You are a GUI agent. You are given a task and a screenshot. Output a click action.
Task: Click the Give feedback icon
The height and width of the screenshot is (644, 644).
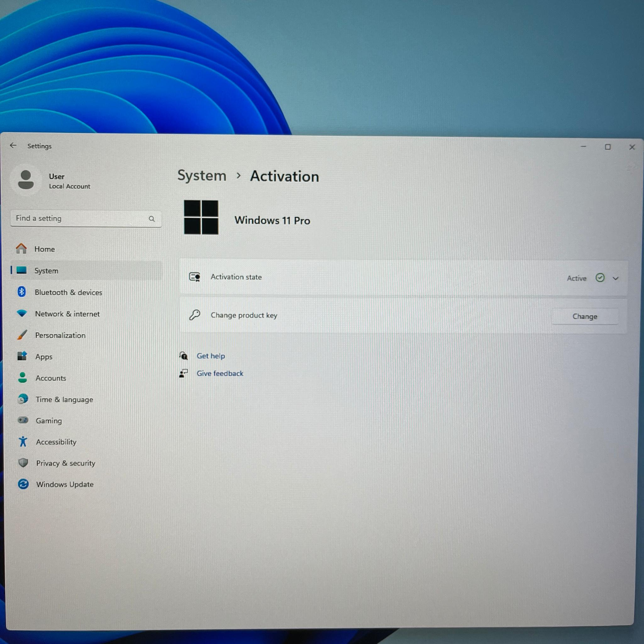[183, 373]
